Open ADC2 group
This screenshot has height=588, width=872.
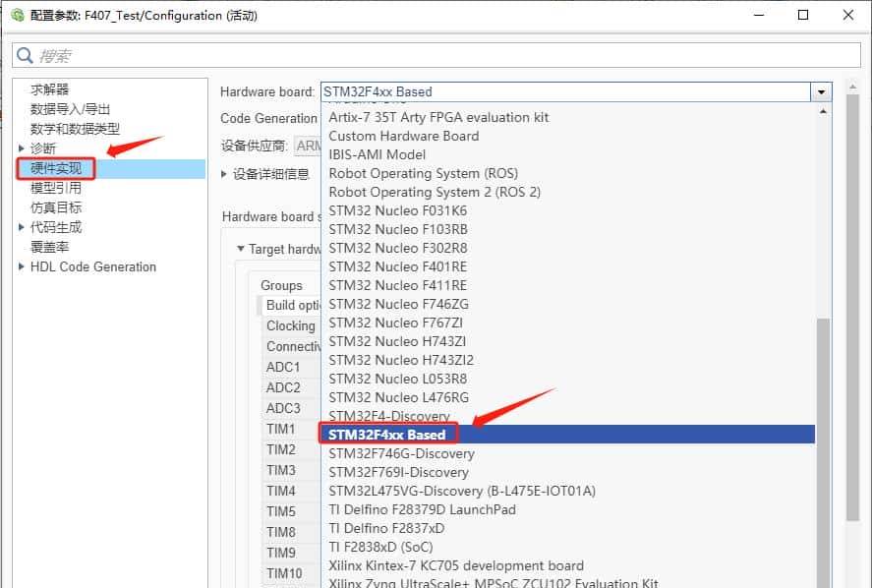[291, 387]
